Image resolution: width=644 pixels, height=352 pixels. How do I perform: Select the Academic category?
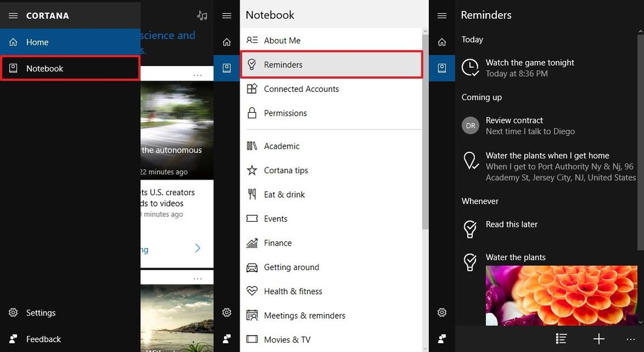(331, 146)
